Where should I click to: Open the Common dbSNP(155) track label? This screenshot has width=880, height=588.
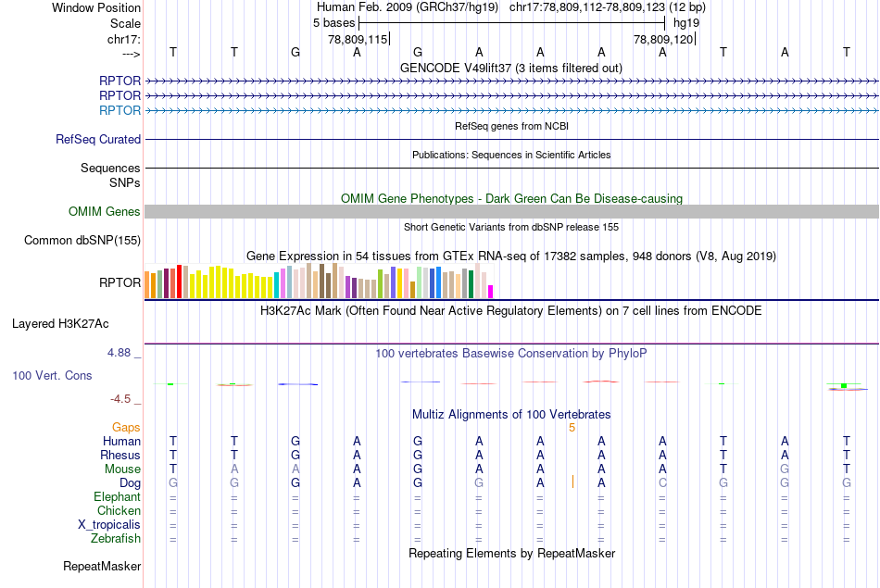[82, 240]
